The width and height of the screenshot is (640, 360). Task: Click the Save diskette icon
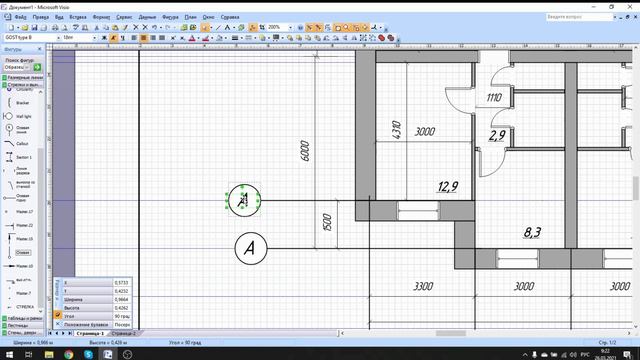click(x=34, y=28)
